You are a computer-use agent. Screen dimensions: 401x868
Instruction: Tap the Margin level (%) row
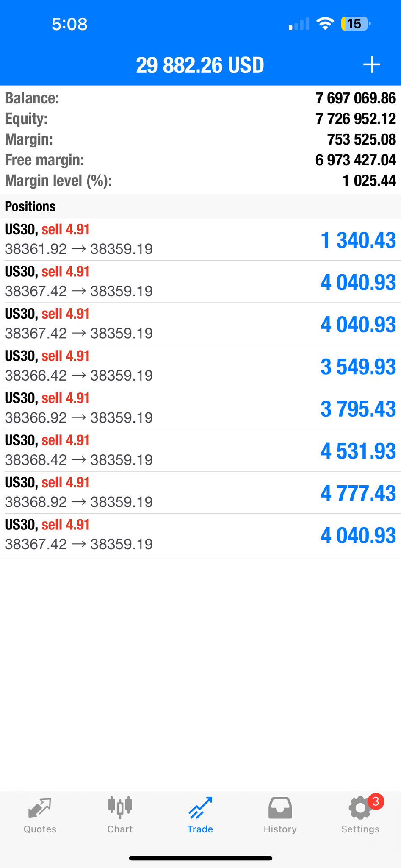pyautogui.click(x=200, y=181)
